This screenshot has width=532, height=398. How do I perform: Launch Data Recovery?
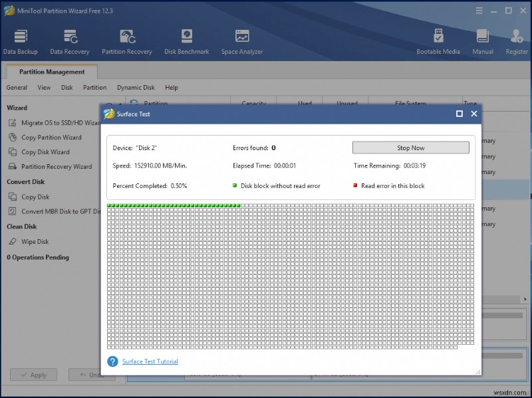70,40
